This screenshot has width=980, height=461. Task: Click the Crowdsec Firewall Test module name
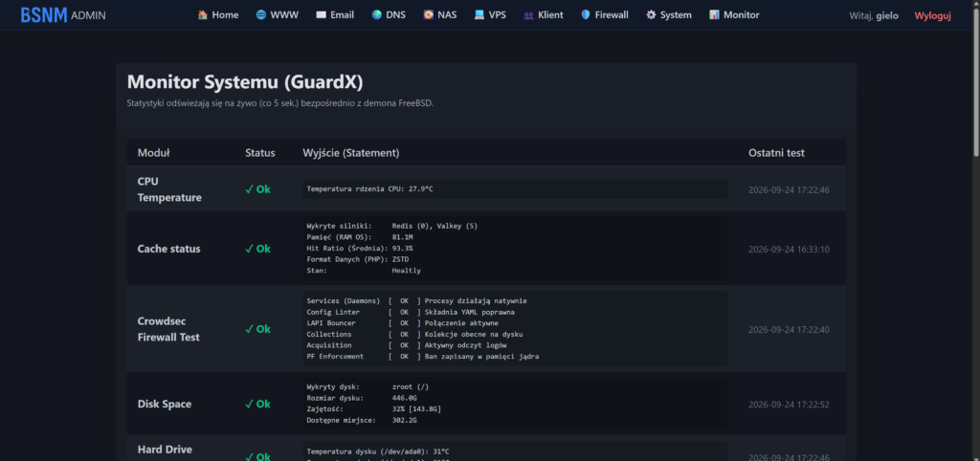pyautogui.click(x=168, y=329)
